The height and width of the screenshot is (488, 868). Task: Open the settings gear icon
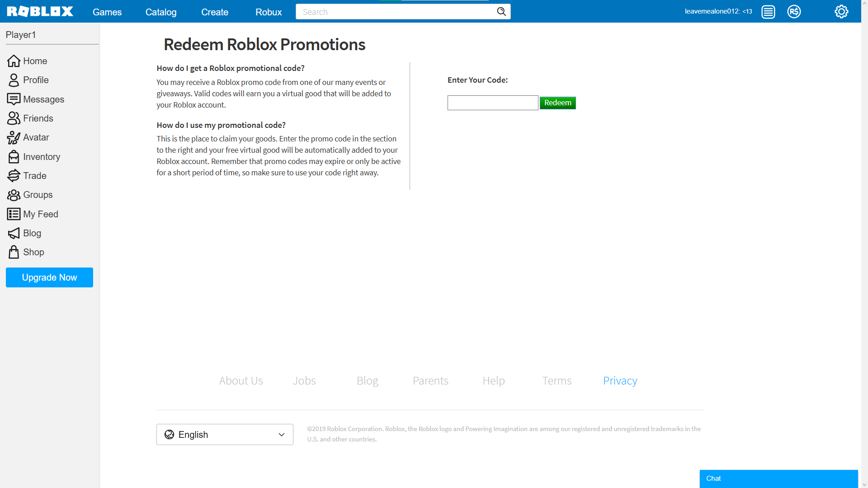pyautogui.click(x=841, y=12)
